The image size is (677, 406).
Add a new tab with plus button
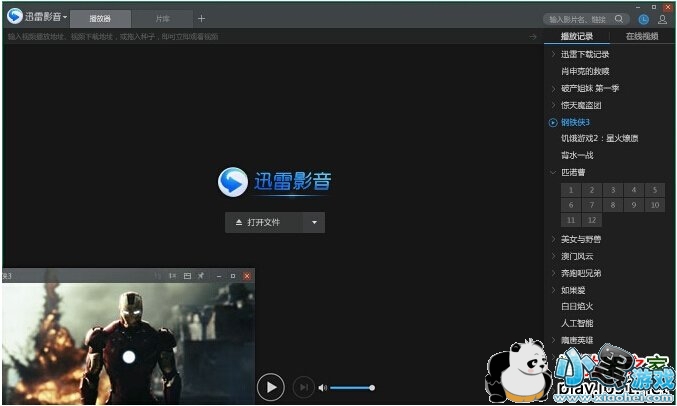tap(201, 19)
